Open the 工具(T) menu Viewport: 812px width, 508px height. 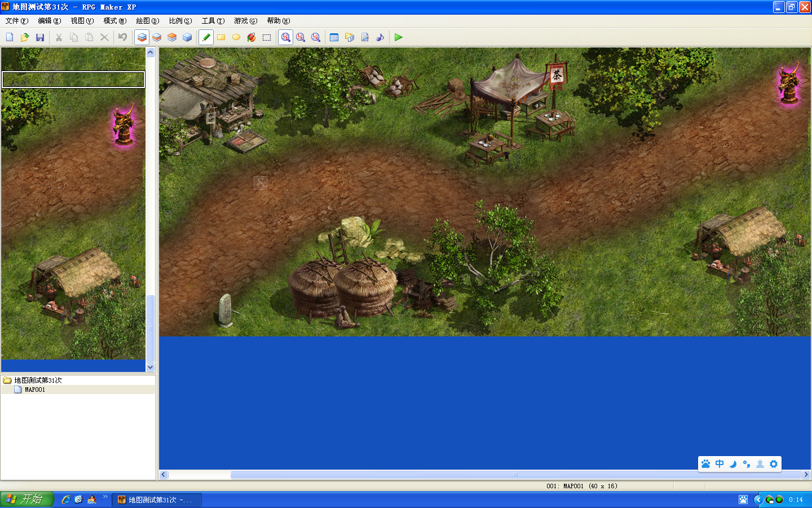[213, 21]
